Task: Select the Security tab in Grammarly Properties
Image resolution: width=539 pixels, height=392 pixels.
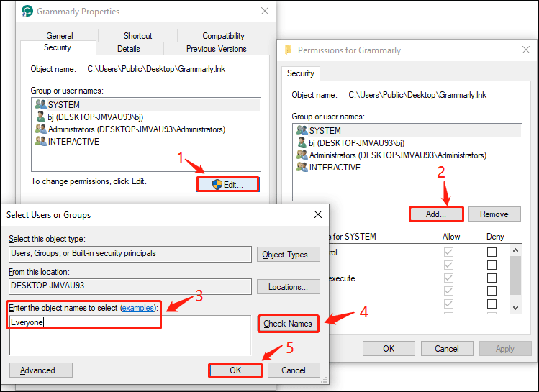Action: click(x=58, y=47)
